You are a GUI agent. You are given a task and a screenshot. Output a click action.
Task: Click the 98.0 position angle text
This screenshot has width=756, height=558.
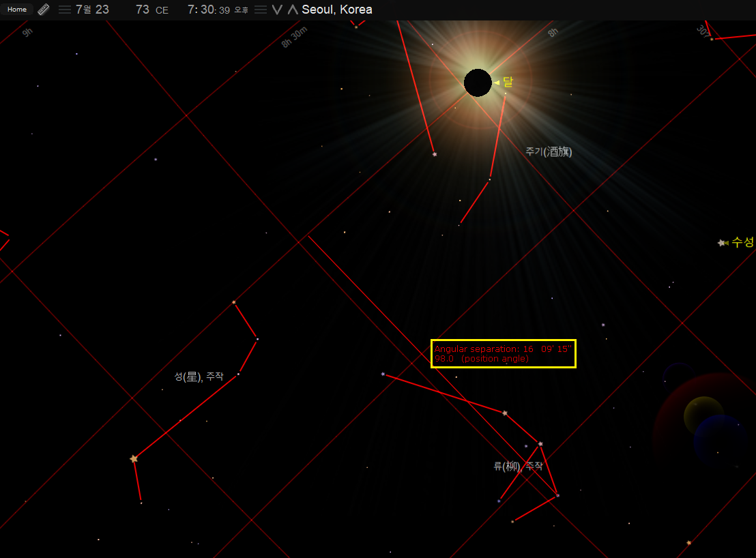(482, 359)
